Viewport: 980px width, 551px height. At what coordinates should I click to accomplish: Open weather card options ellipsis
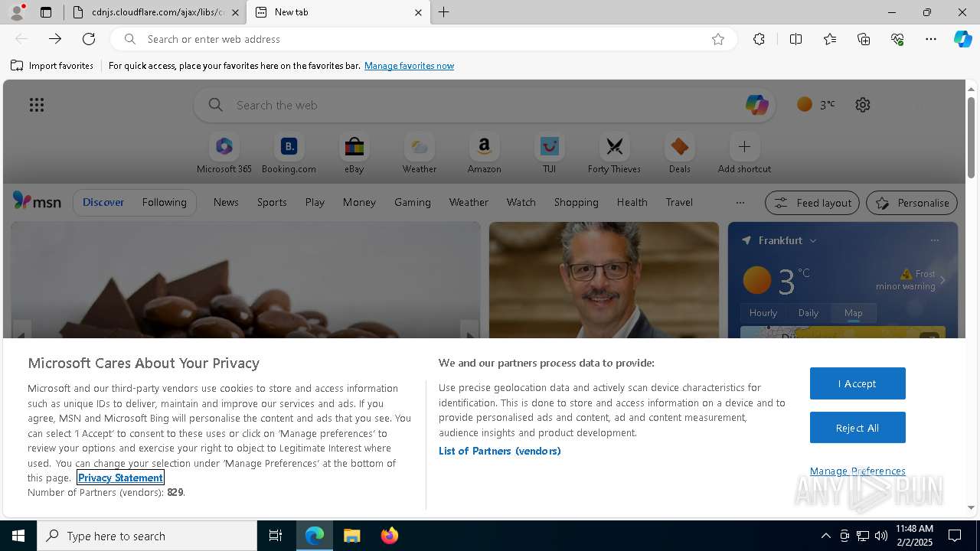click(x=934, y=240)
